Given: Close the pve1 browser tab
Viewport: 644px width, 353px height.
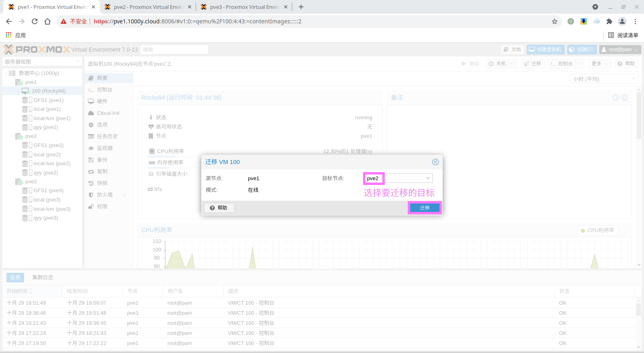Looking at the screenshot, I should 93,7.
